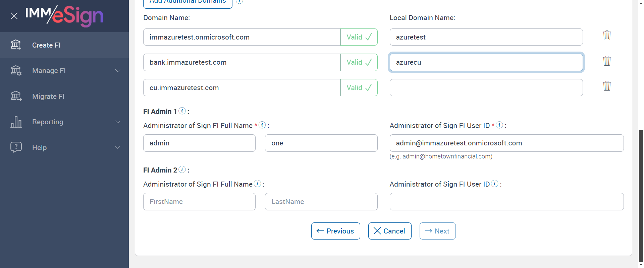Show info for Admin 1 Full Name

pos(262,125)
